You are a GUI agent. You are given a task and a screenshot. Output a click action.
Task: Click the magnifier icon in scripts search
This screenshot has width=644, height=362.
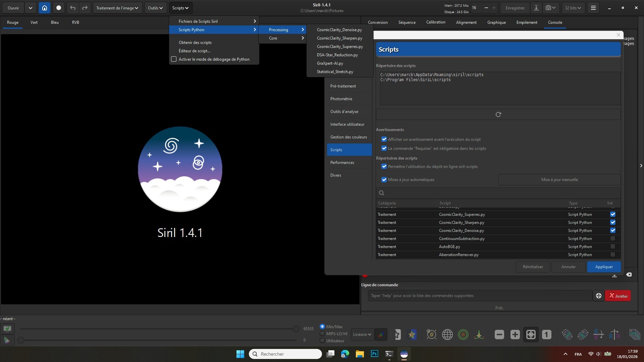[381, 193]
